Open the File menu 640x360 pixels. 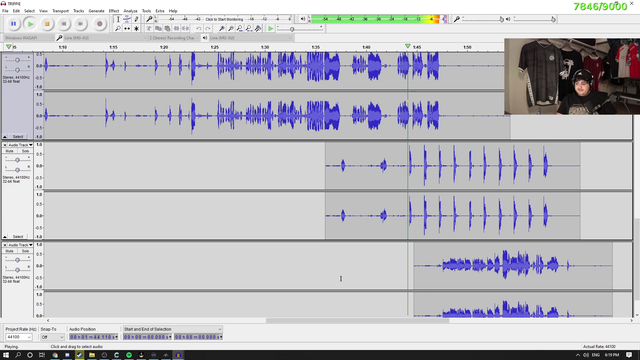pos(5,11)
